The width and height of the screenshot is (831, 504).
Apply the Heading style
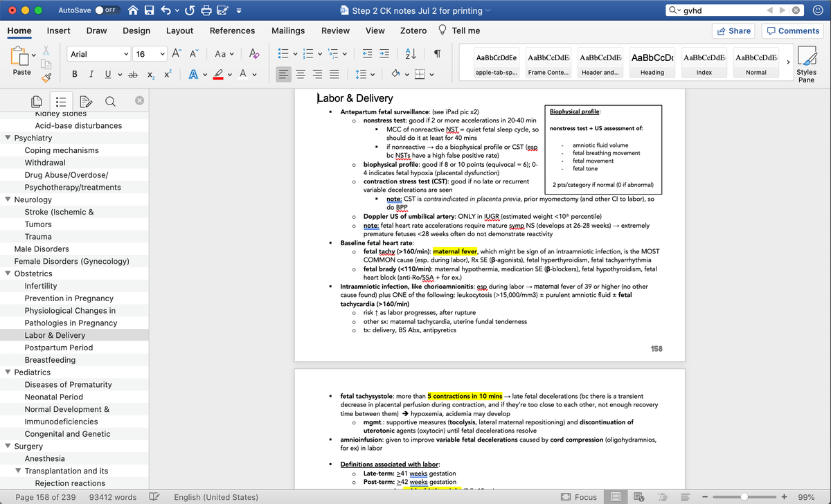pyautogui.click(x=652, y=64)
